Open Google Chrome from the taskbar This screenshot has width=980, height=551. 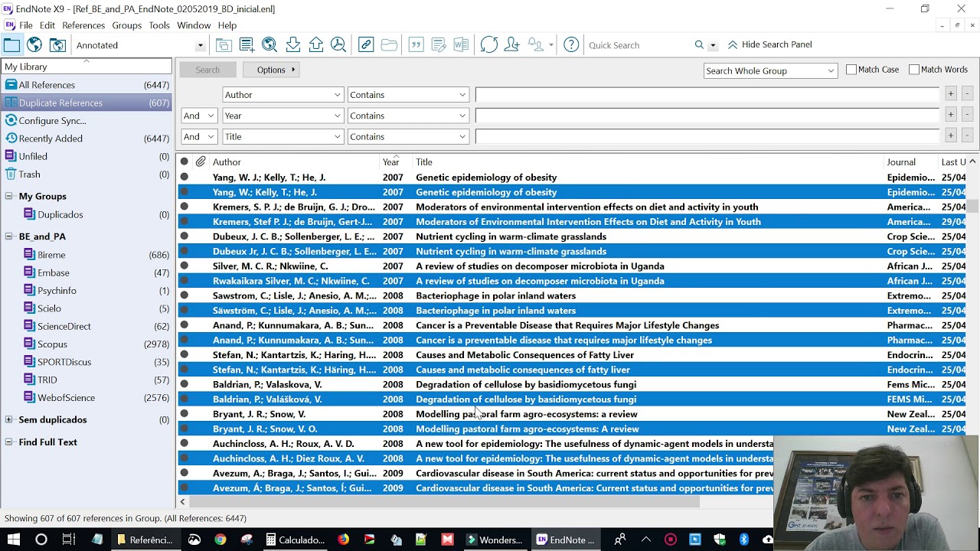(x=220, y=540)
